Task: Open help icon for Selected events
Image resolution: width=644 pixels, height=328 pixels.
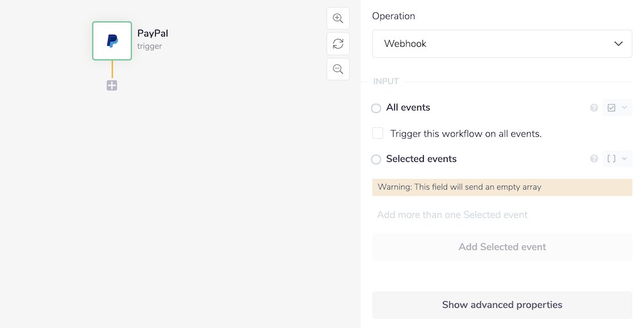Action: pyautogui.click(x=594, y=159)
